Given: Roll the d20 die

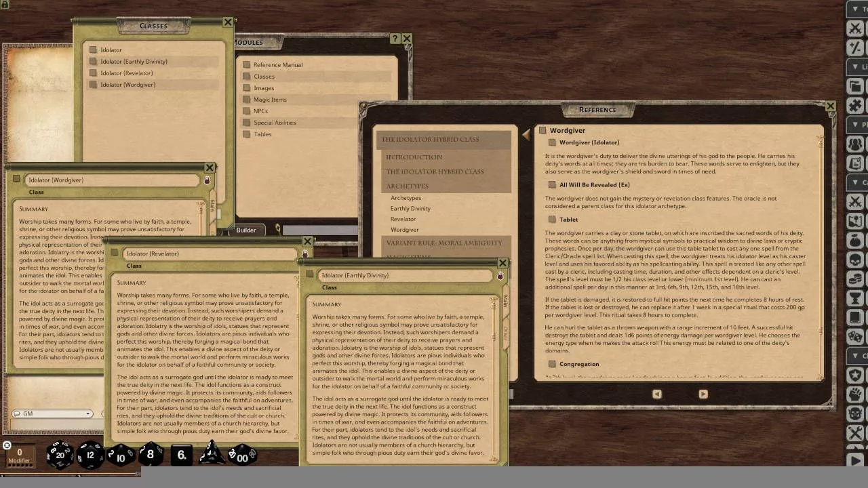Looking at the screenshot, I should (x=60, y=455).
